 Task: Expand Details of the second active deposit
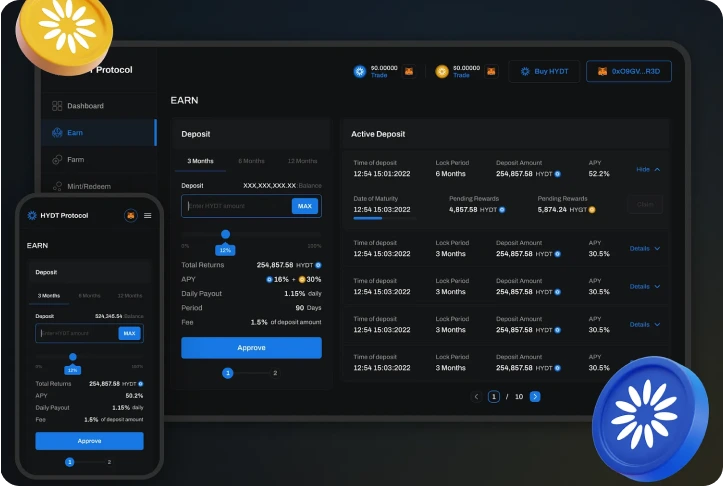[644, 248]
